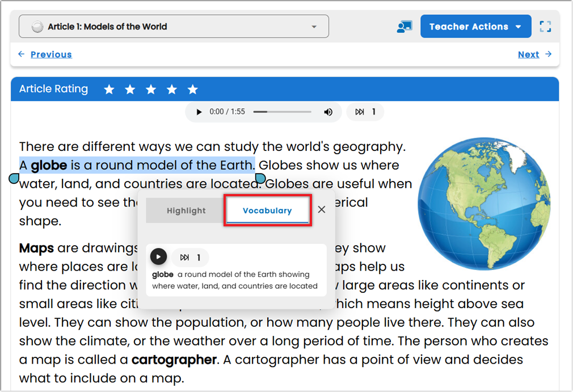Rate the article five stars
The image size is (573, 392).
click(192, 89)
